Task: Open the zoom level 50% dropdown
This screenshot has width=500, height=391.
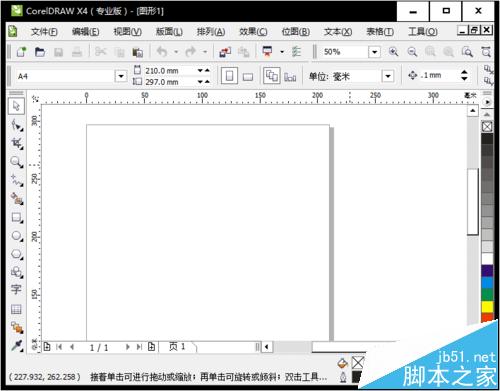Action: tap(374, 52)
